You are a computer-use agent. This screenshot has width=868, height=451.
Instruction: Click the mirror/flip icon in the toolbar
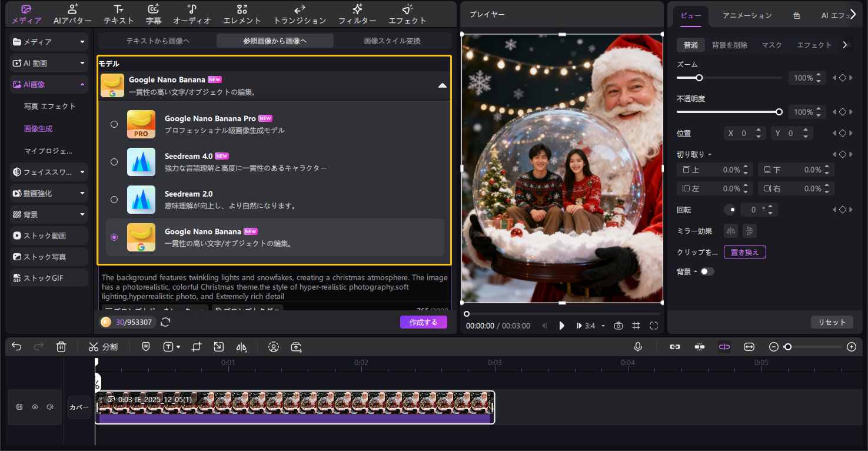coord(241,347)
